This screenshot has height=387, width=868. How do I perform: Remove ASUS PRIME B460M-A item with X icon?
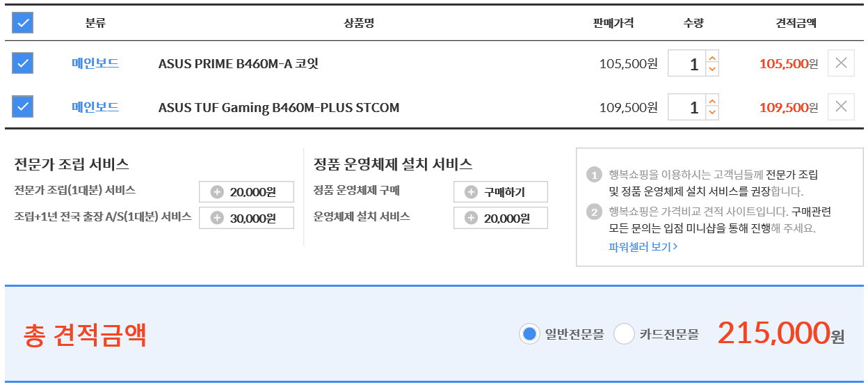[841, 63]
